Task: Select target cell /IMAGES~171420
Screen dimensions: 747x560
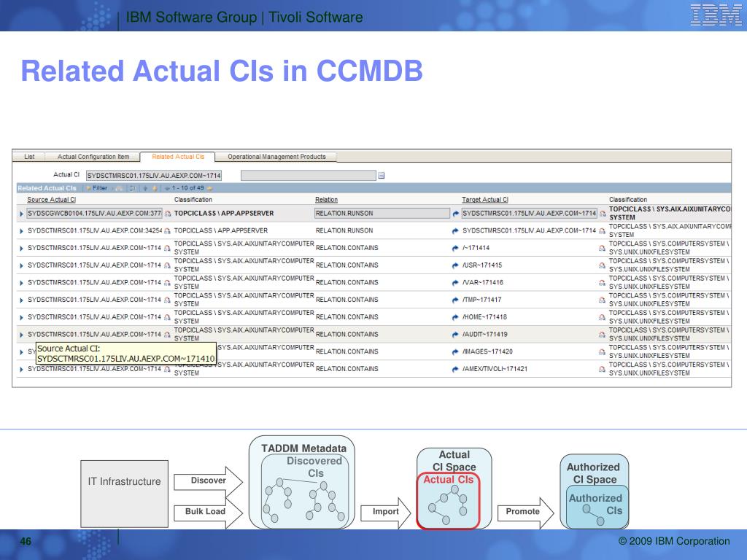Action: pyautogui.click(x=487, y=352)
